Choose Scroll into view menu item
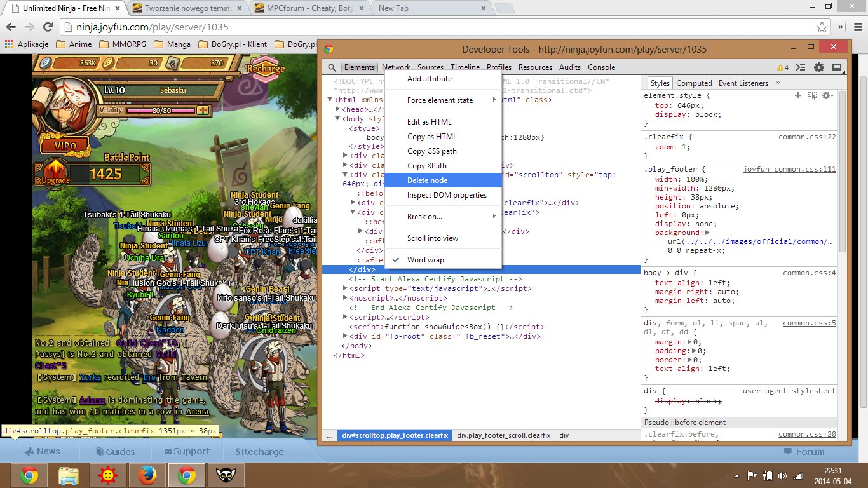Viewport: 868px width, 488px height. pyautogui.click(x=444, y=238)
